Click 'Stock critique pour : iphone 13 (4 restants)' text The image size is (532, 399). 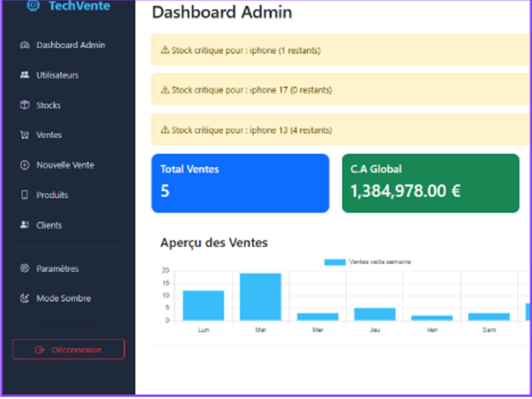click(252, 130)
